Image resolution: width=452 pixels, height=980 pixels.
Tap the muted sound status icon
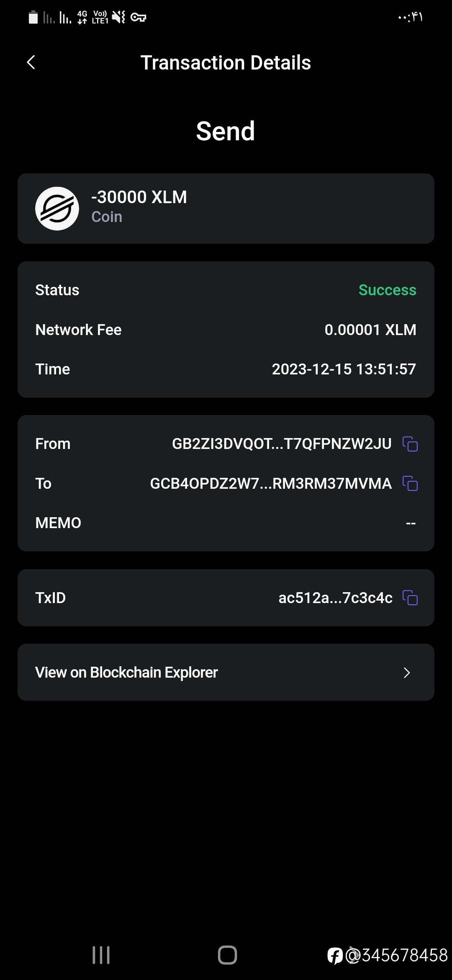point(118,17)
